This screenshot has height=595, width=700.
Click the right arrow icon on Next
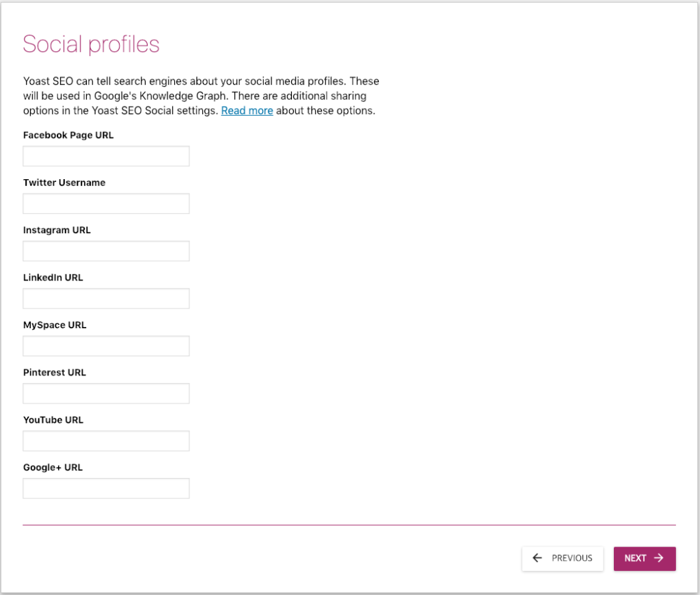coord(659,558)
